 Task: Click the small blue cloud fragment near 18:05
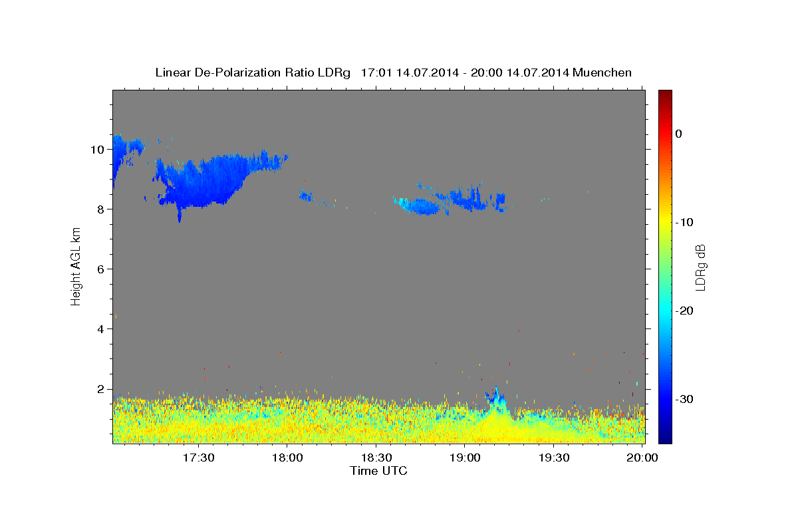click(306, 196)
